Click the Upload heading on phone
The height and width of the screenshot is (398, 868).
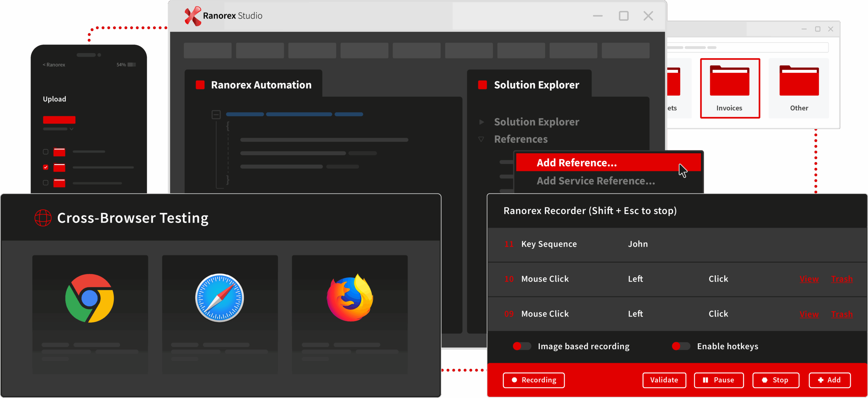point(54,99)
